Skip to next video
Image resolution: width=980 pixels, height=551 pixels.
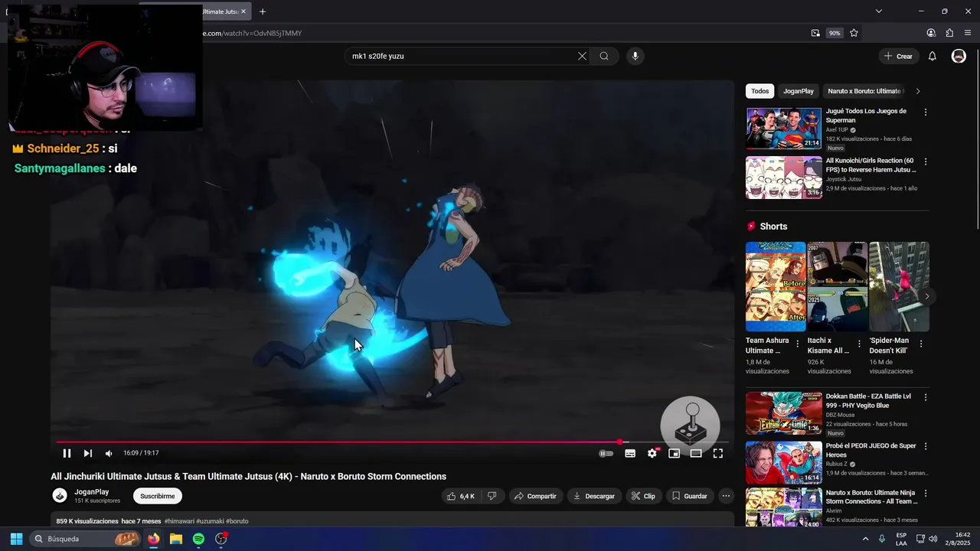coord(88,454)
